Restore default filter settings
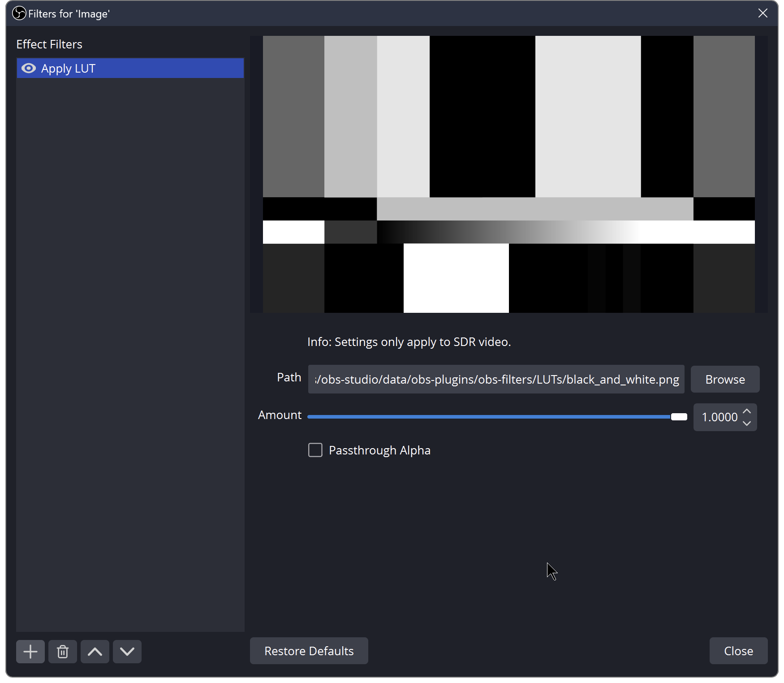784x683 pixels. pos(309,651)
